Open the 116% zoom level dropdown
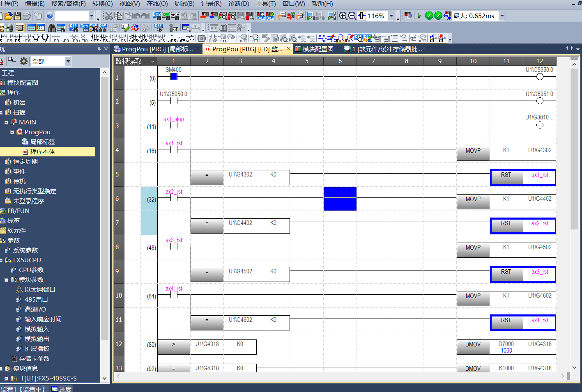 (x=391, y=16)
